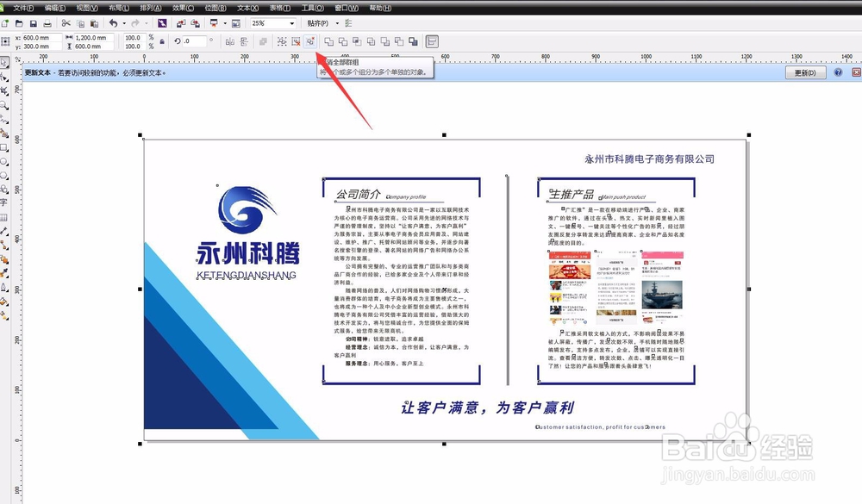Open the 位图(B) menu

(215, 8)
